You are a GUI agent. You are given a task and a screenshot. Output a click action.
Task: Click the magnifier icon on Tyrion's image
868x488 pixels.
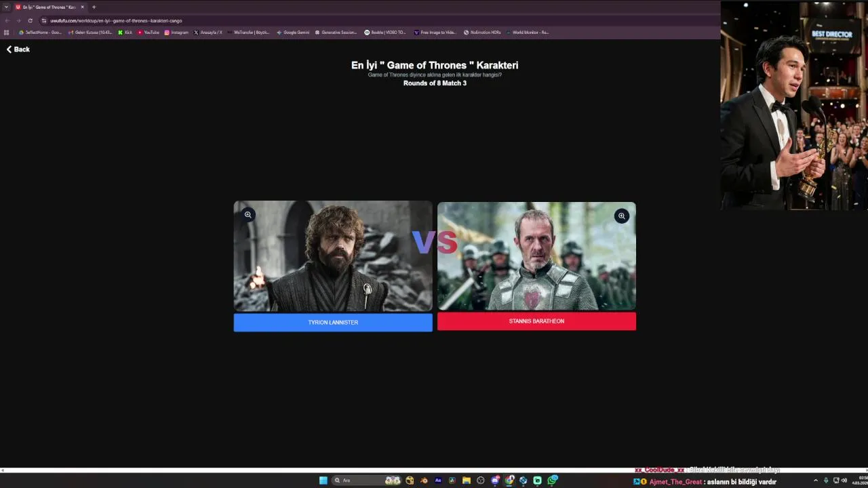tap(248, 214)
